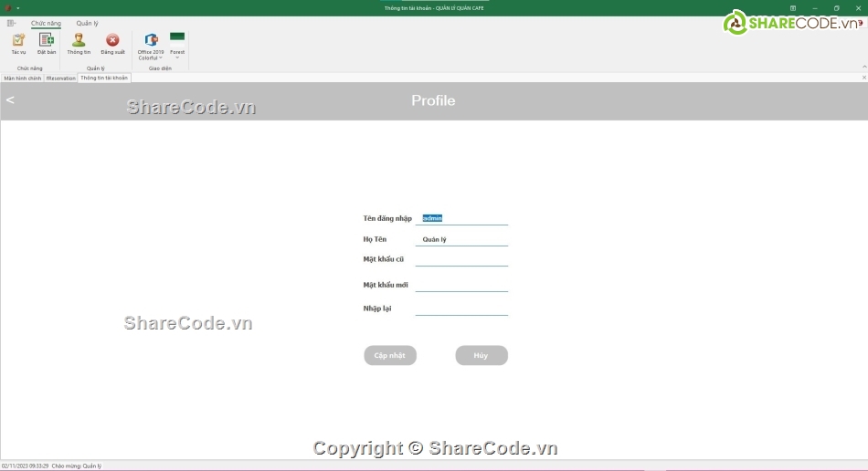This screenshot has width=868, height=471.
Task: Open the Forest color palette dropdown
Action: [177, 42]
